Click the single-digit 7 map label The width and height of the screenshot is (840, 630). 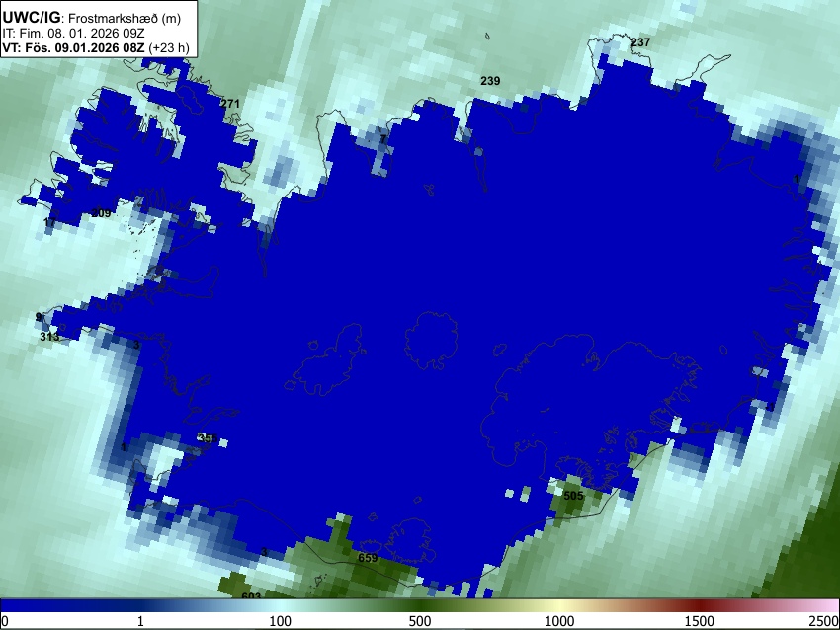coord(383,139)
